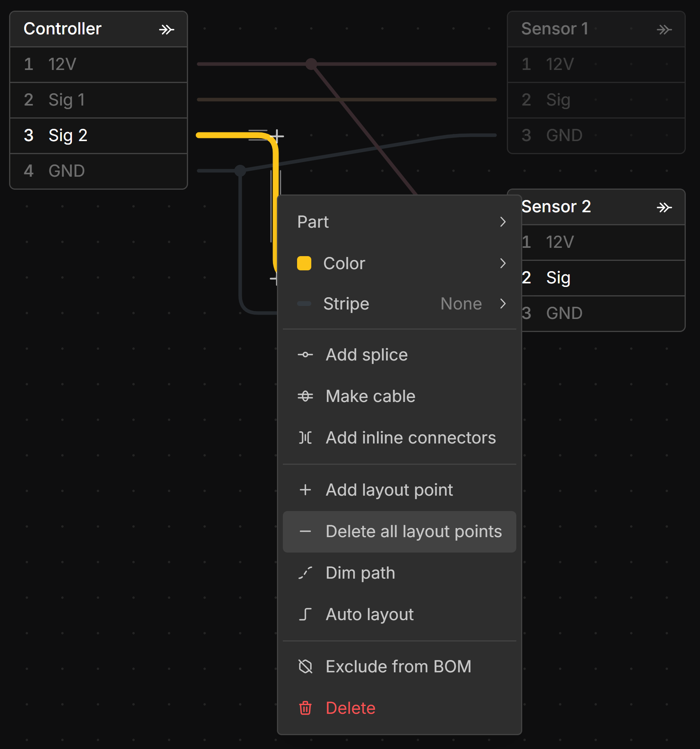Click the yellow Color swatch
Viewport: 700px width, 749px height.
coord(304,263)
